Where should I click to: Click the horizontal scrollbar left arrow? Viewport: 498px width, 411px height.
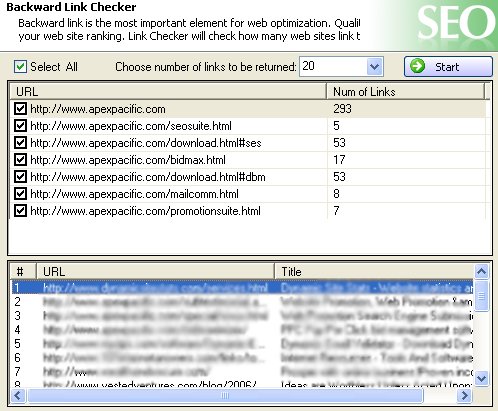[x=18, y=396]
